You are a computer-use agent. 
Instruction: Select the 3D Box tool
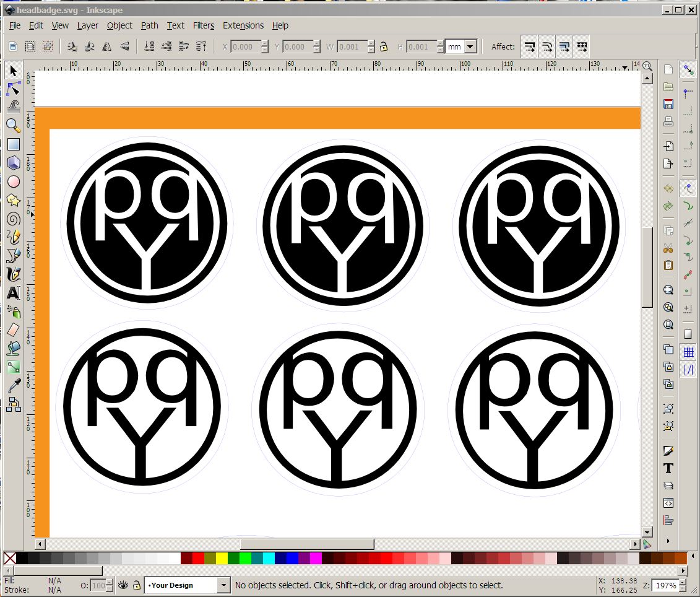point(14,163)
